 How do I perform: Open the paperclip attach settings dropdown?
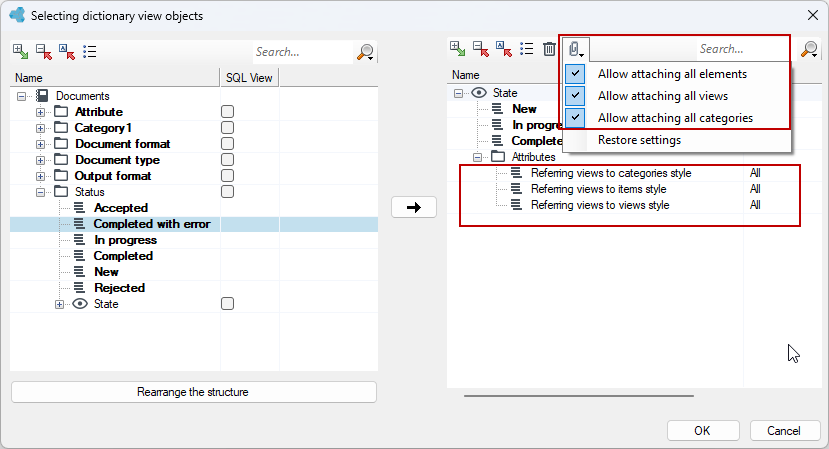[x=575, y=49]
